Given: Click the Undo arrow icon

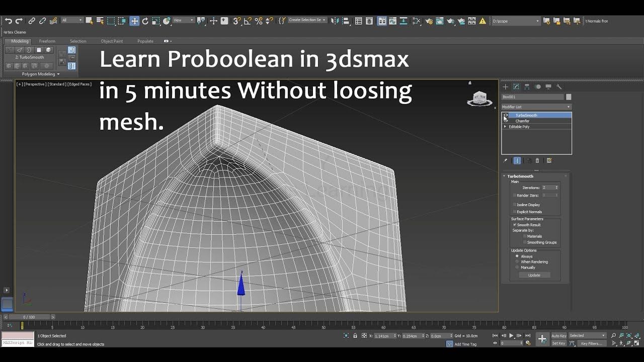Looking at the screenshot, I should [8, 21].
